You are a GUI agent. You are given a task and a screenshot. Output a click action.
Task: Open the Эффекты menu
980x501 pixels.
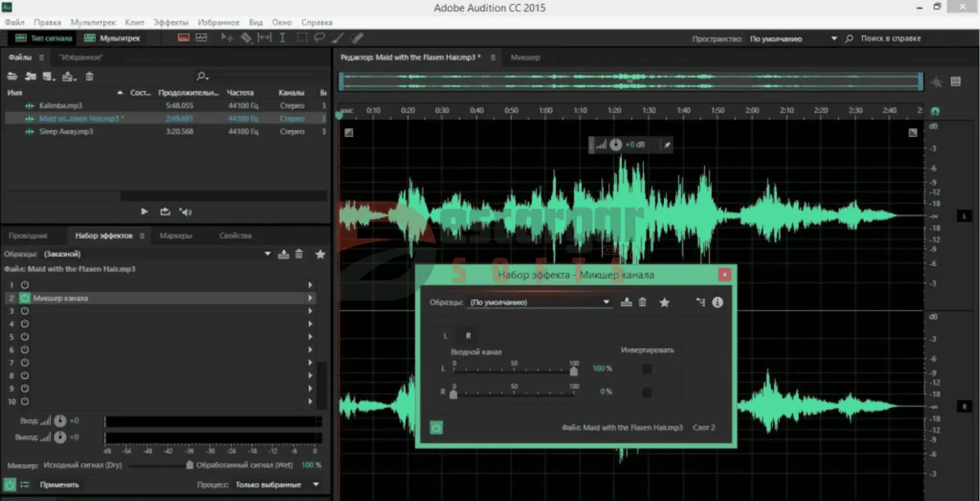(x=171, y=22)
